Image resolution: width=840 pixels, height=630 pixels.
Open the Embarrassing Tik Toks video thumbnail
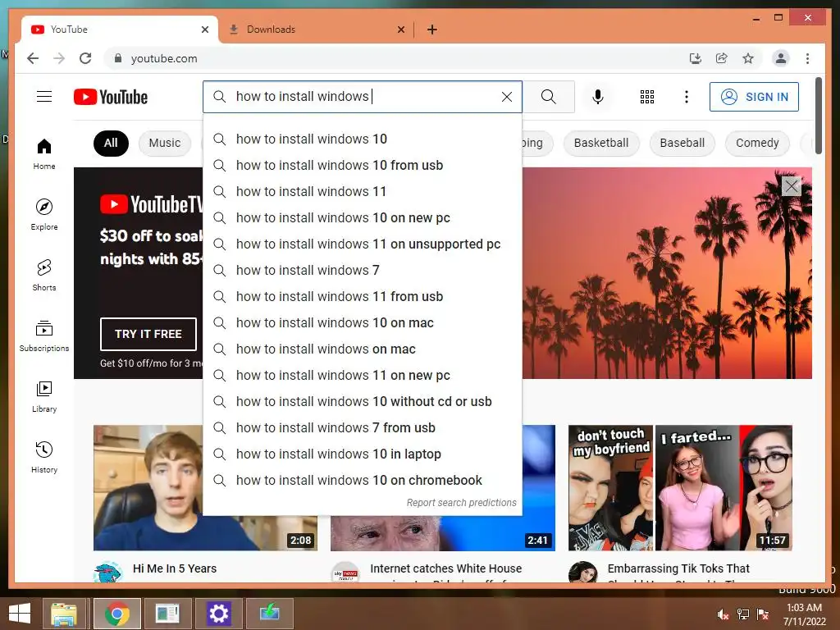click(x=680, y=487)
